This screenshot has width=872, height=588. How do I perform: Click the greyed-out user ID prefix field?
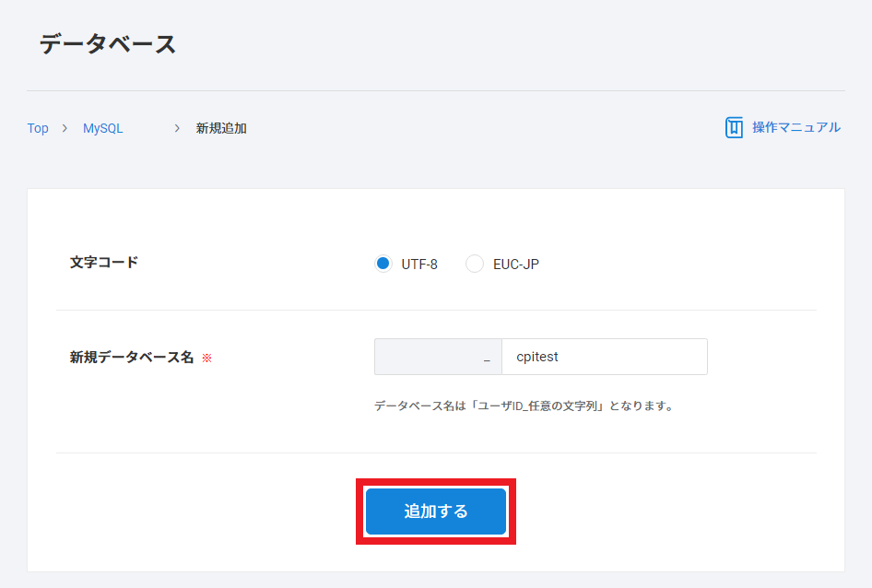click(x=429, y=357)
